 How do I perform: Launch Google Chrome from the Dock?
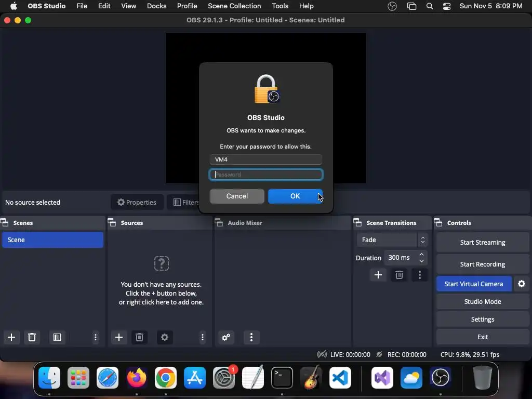[166, 377]
